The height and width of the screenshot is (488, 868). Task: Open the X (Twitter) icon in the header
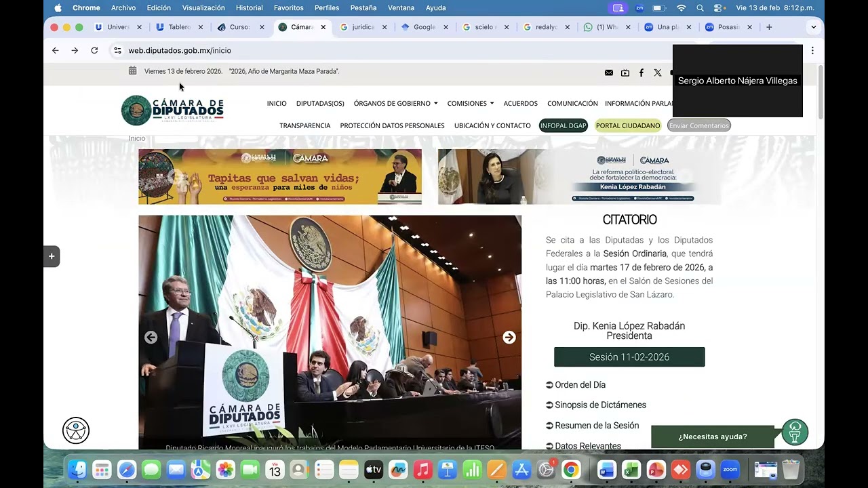[x=658, y=73]
